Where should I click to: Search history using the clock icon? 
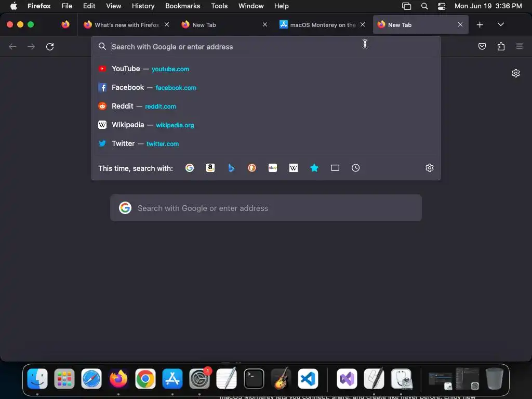point(355,168)
